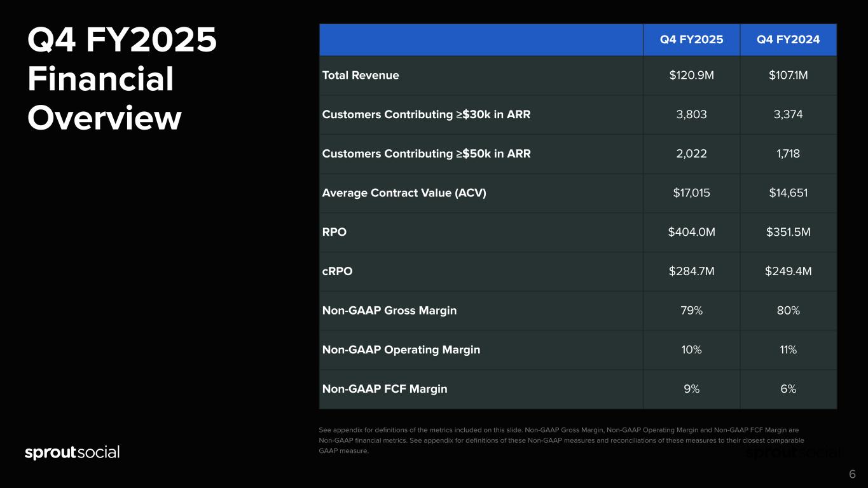This screenshot has height=488, width=868.
Task: Click the Sprout Social logo at bottom left
Action: pyautogui.click(x=72, y=452)
